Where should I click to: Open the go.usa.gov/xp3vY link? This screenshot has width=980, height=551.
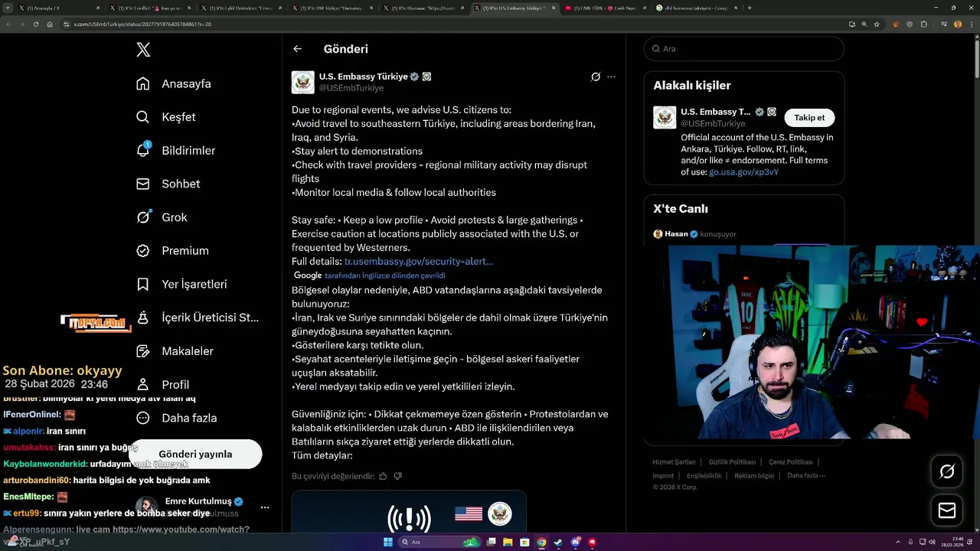(x=744, y=172)
